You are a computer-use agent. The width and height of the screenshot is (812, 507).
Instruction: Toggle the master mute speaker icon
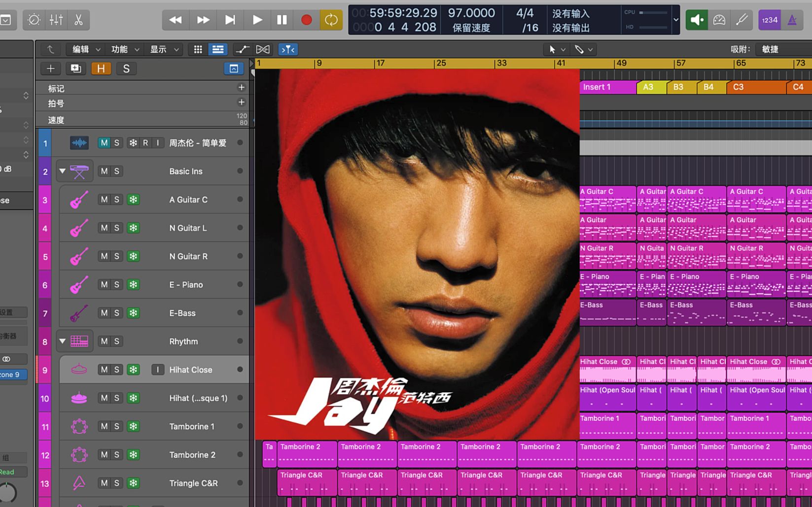tap(697, 20)
